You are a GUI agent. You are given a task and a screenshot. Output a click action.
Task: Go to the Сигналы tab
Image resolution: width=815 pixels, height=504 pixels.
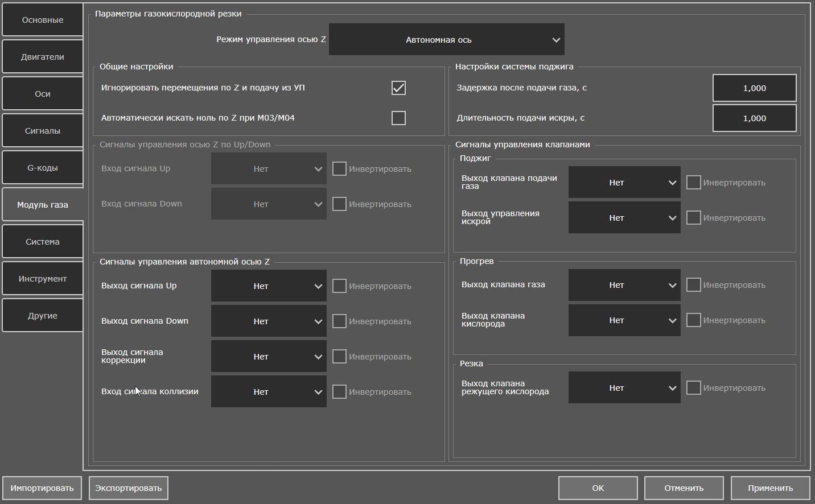[43, 131]
